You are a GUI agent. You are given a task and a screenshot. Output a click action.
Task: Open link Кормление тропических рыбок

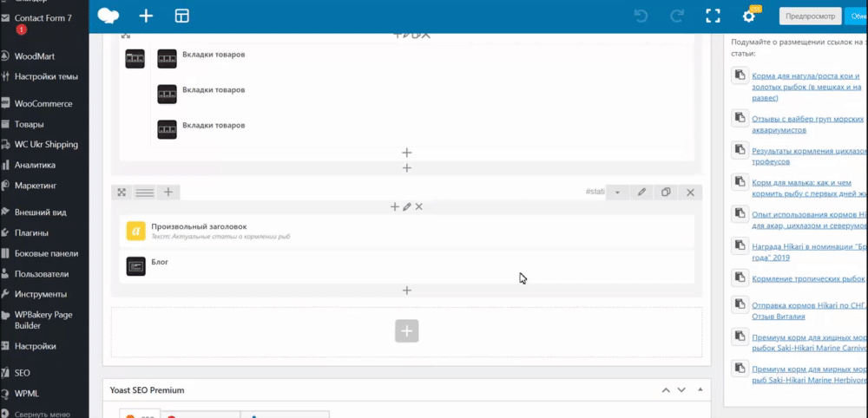809,279
